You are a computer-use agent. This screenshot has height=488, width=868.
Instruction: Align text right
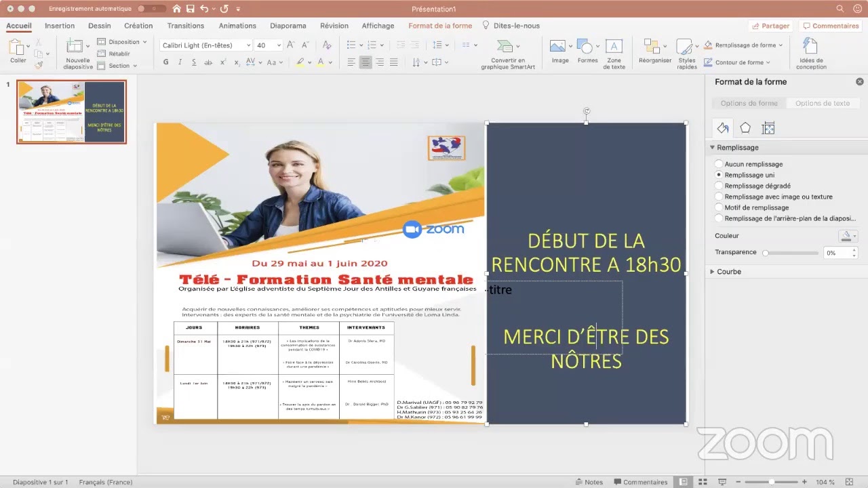pyautogui.click(x=380, y=62)
